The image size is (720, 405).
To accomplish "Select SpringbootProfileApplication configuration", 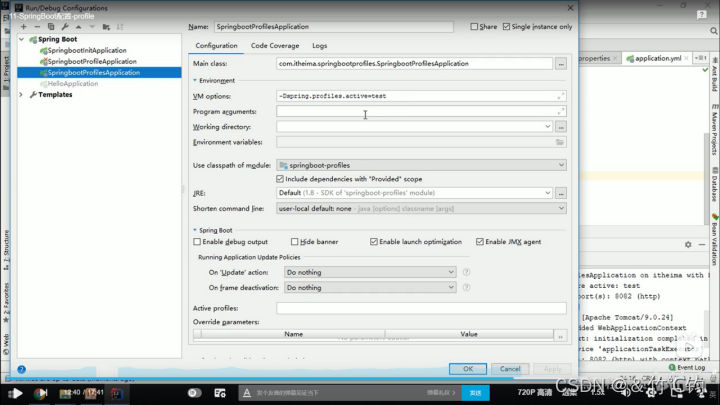I will click(x=92, y=62).
